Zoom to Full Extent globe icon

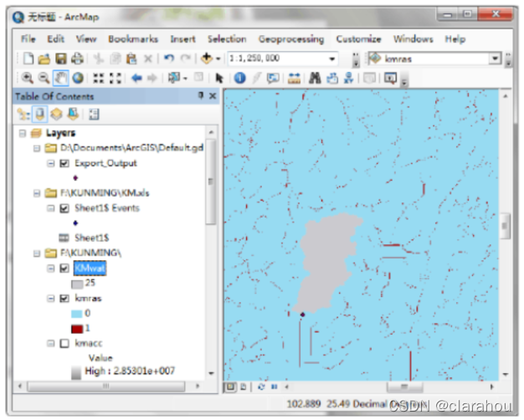[78, 78]
